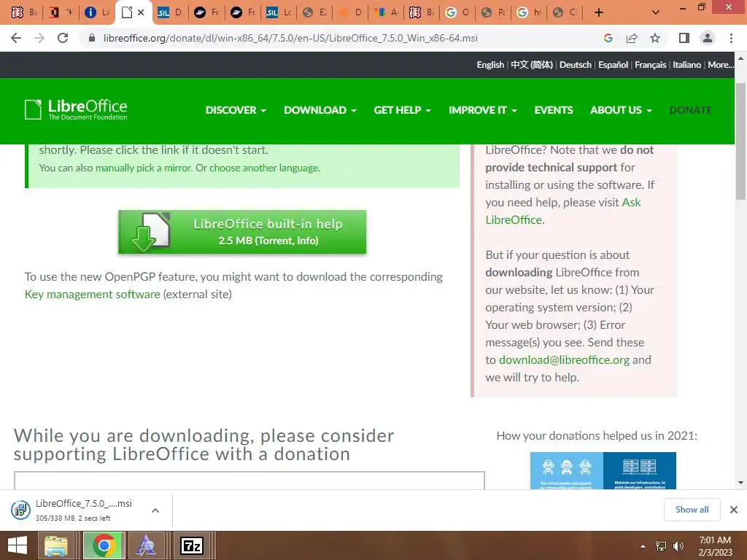The image size is (747, 560).
Task: Open the Chrome three-dot menu
Action: pyautogui.click(x=731, y=38)
